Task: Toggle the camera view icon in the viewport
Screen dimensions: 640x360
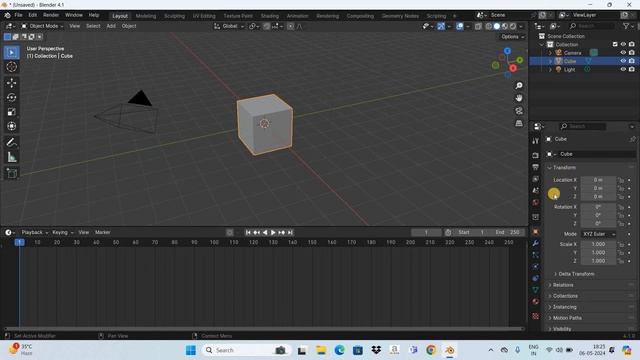Action: coord(519,111)
